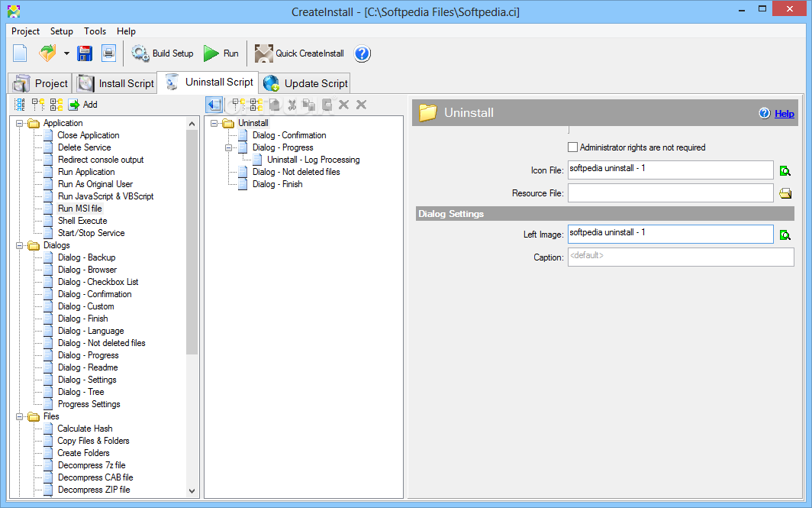Toggle the commands panel with the blue arrow icon
This screenshot has width=812, height=508.
[214, 105]
